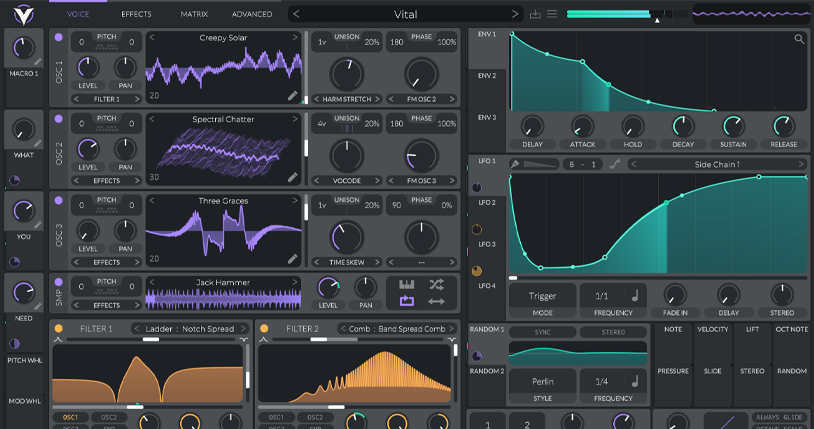Click the paintbrush icon in the LFO toolbar
This screenshot has height=429, width=814.
[515, 164]
